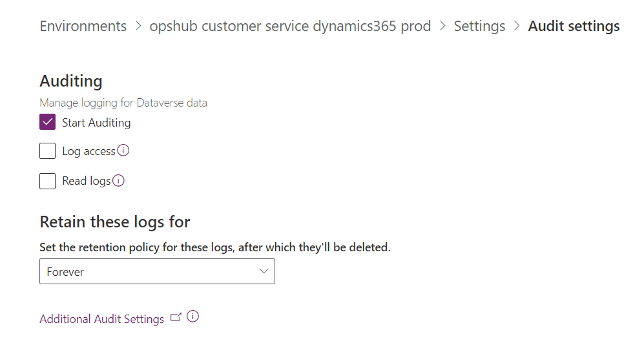Click the info icon after Additional Audit Settings
This screenshot has width=644, height=343.
[x=192, y=317]
